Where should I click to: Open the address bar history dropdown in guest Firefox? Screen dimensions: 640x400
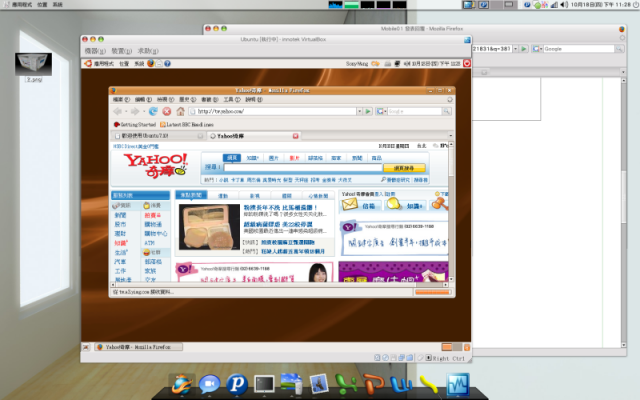tap(360, 111)
